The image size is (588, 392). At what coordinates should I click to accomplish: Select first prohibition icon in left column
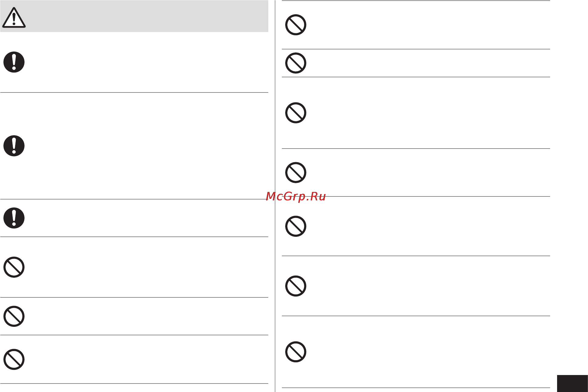coord(14,267)
